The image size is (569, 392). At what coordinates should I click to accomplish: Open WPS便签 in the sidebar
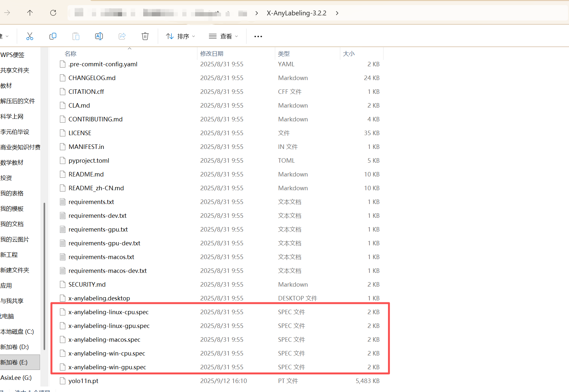12,55
